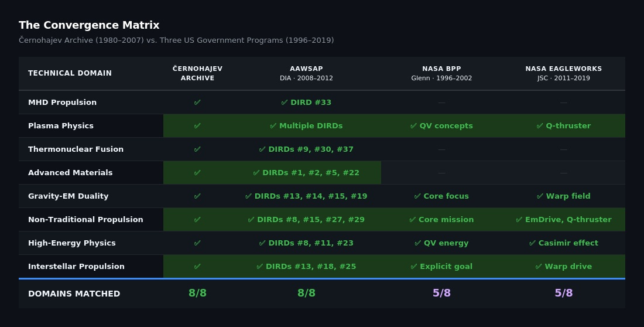Select the 'Advanced Materials' row label
Screen dimensions: 644x327
pos(70,173)
